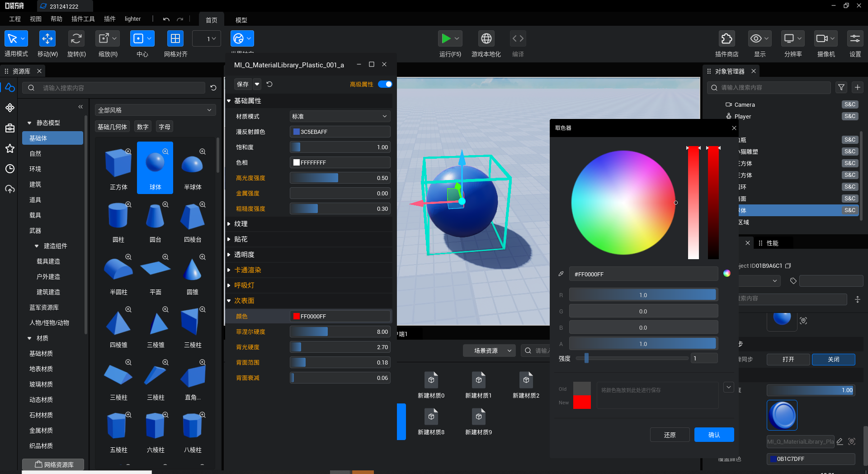Click 还原 in color picker
This screenshot has width=868, height=474.
(x=670, y=435)
